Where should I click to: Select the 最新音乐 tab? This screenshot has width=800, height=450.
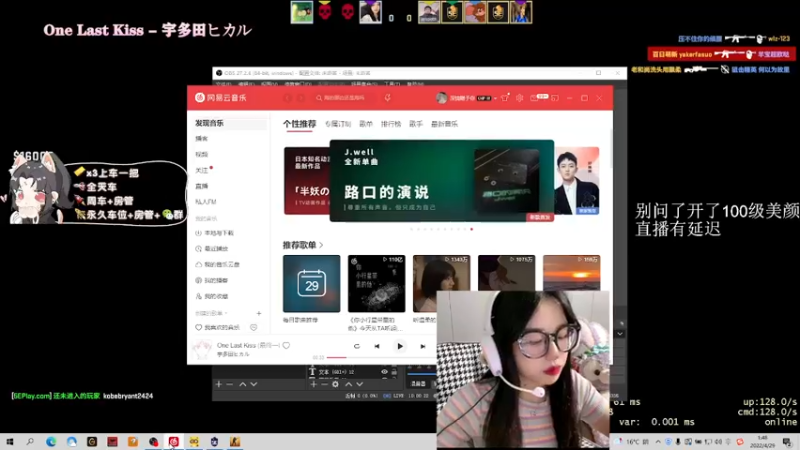pyautogui.click(x=444, y=124)
